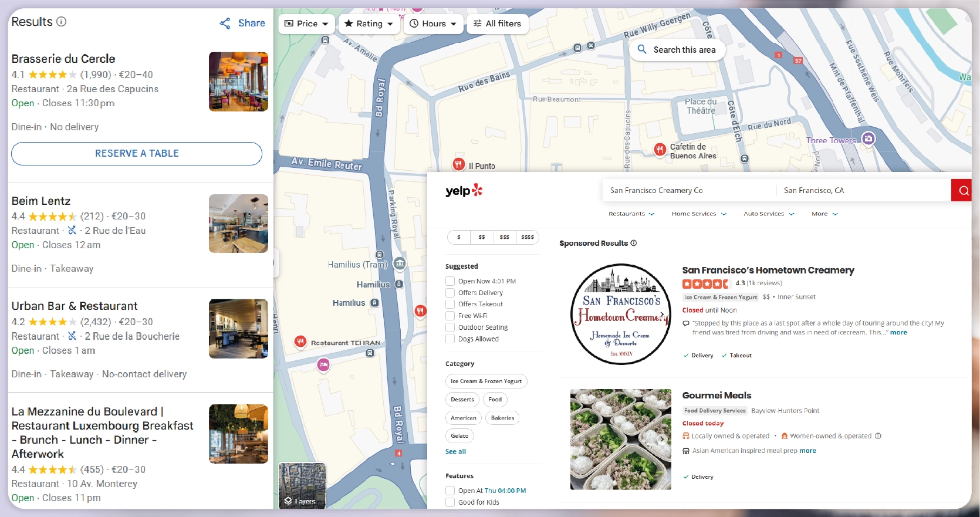Screen dimensions: 980x517
Task: Click the Three Towers camera marker
Action: tap(869, 139)
